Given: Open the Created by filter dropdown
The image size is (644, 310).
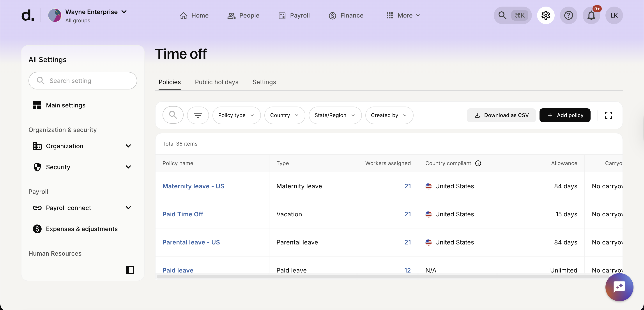Looking at the screenshot, I should [389, 115].
